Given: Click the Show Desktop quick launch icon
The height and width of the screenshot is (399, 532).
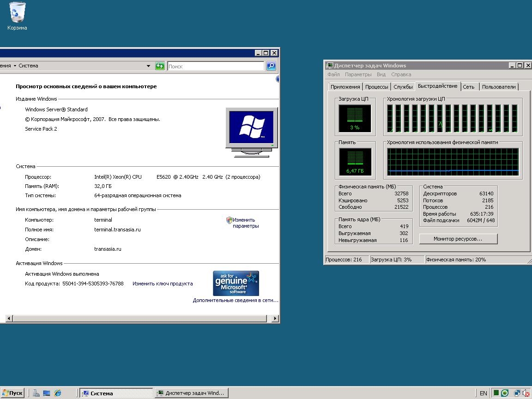Looking at the screenshot, I should [x=47, y=393].
